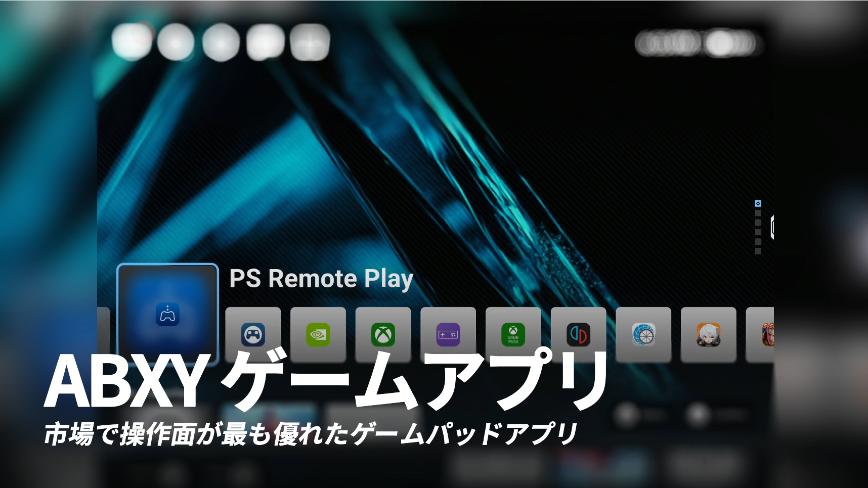
Task: Open NVIDIA GeForce NOW
Action: (318, 334)
